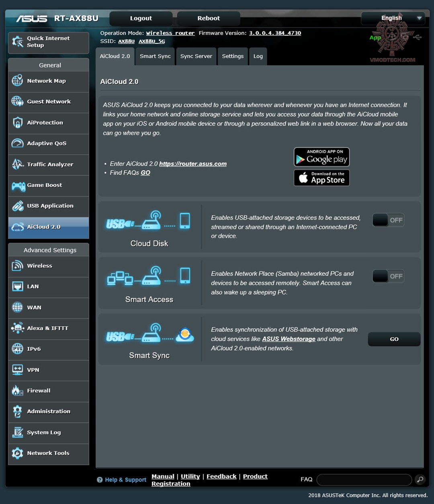Viewport: 434px width, 504px height.
Task: Toggle the Cloud Disk switch on
Action: pyautogui.click(x=388, y=220)
